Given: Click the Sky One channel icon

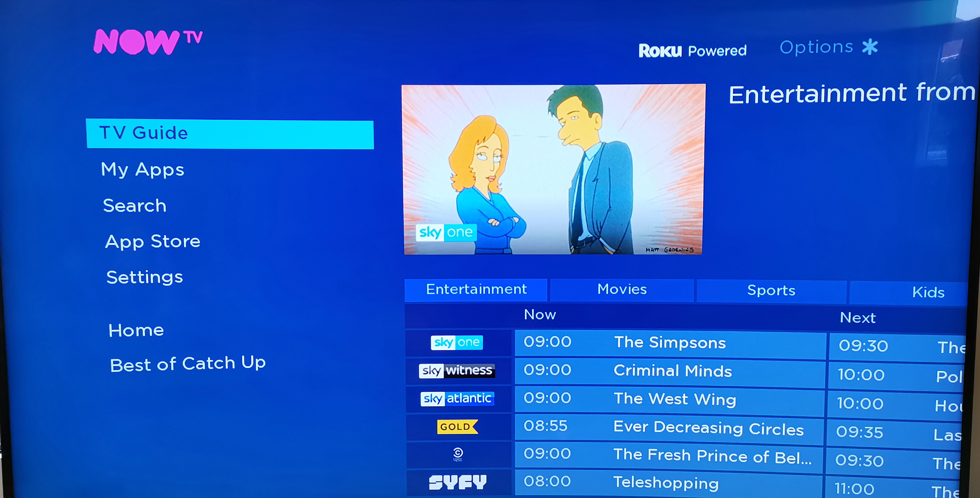Looking at the screenshot, I should tap(457, 343).
